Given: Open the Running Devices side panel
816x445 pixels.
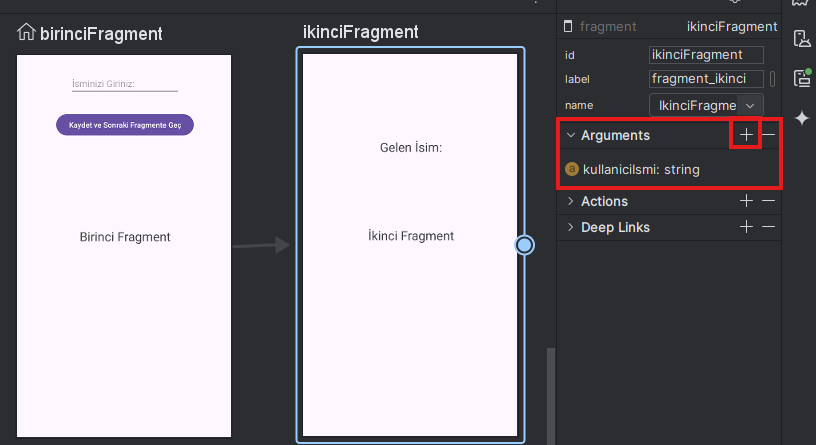Looking at the screenshot, I should point(801,78).
